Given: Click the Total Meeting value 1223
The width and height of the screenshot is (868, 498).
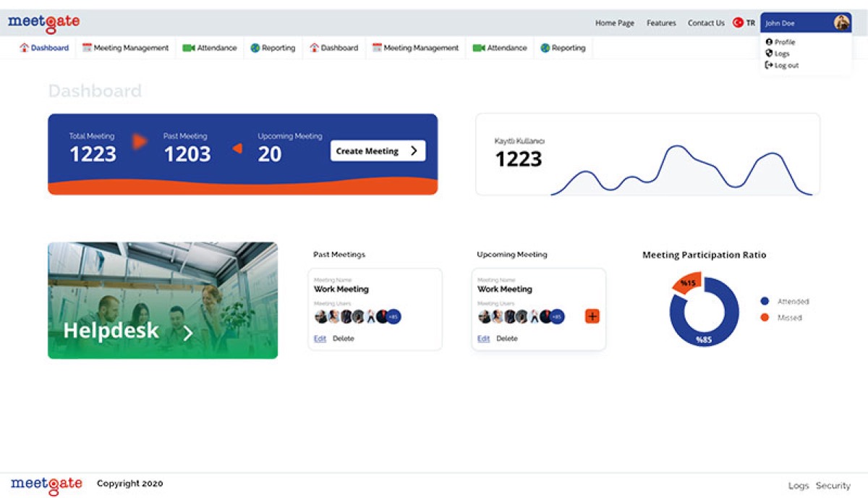Looking at the screenshot, I should pos(93,154).
